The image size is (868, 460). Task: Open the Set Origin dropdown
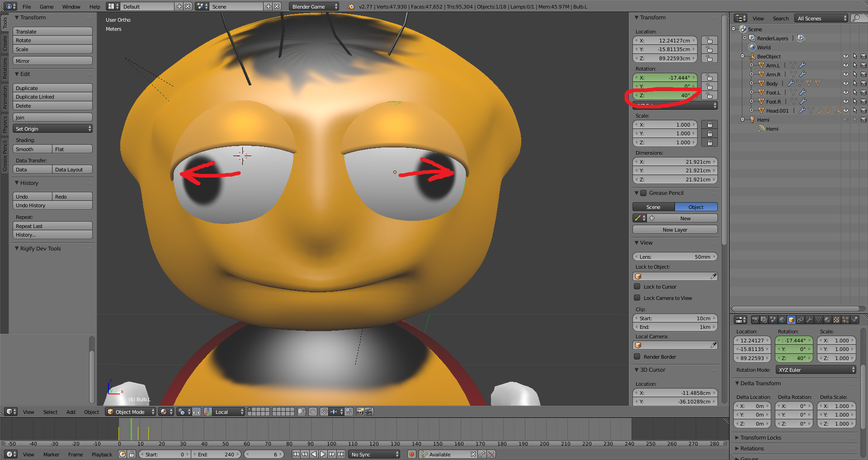pyautogui.click(x=52, y=129)
